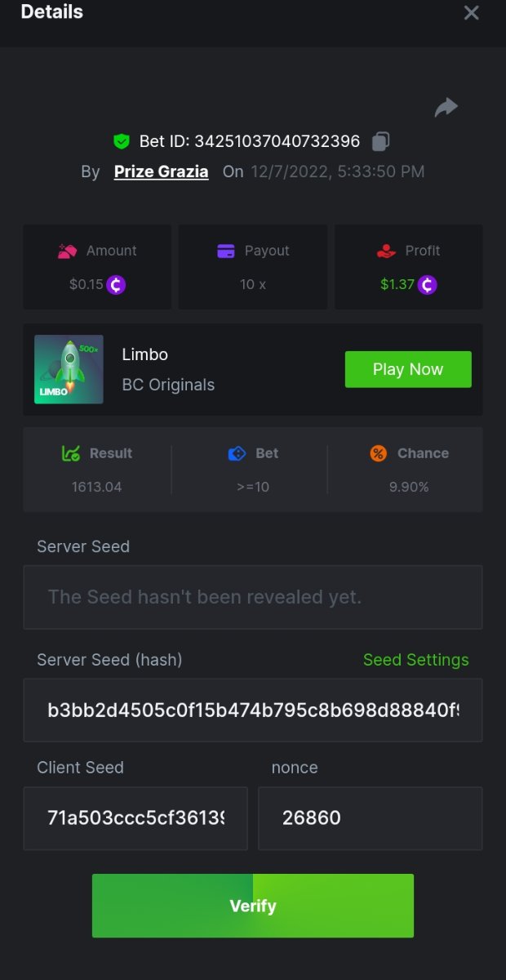Click the nonce field
Screen dimensions: 506x980
(370, 818)
